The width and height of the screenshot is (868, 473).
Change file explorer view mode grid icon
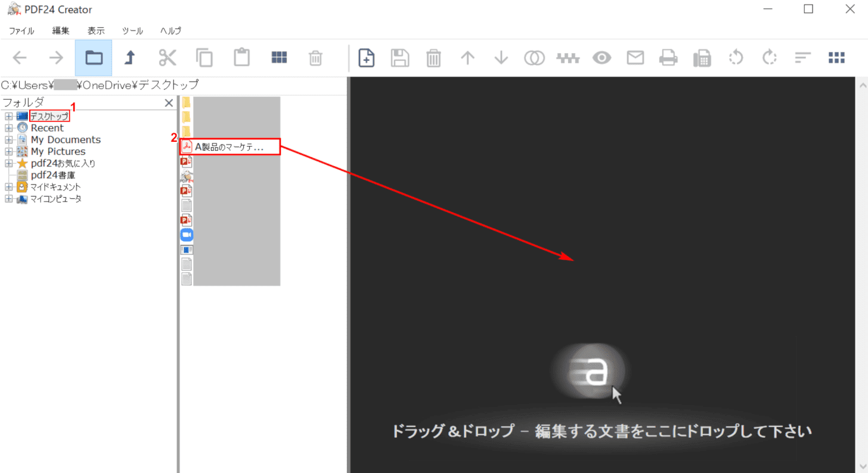pos(279,57)
